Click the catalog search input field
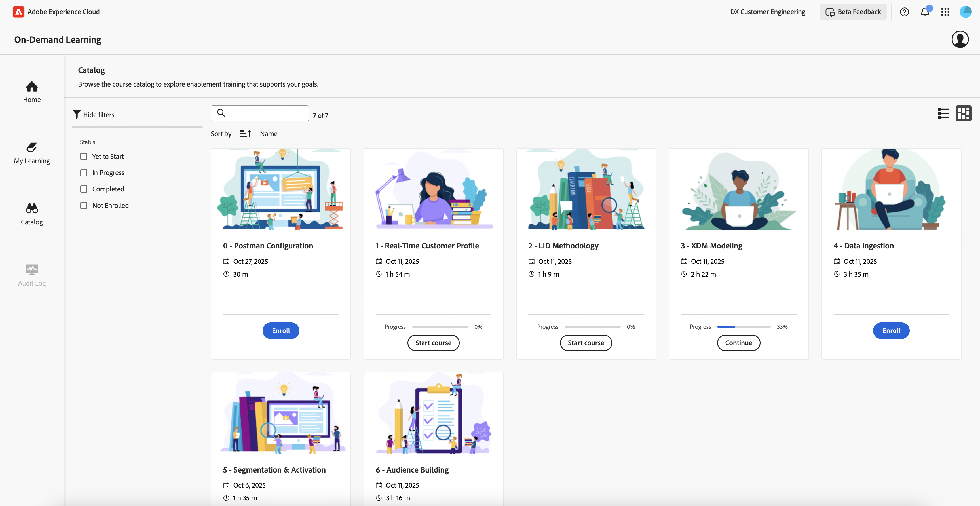Image resolution: width=980 pixels, height=506 pixels. pos(266,113)
